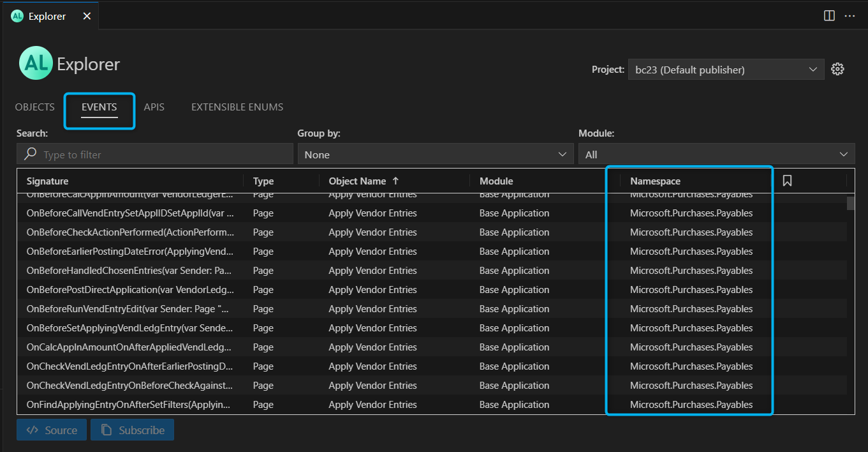Click Microsoft.Purchases.Payables in OnFindApplyingEntryOnAfterSetFilters row
Viewport: 868px width, 452px height.
[691, 404]
